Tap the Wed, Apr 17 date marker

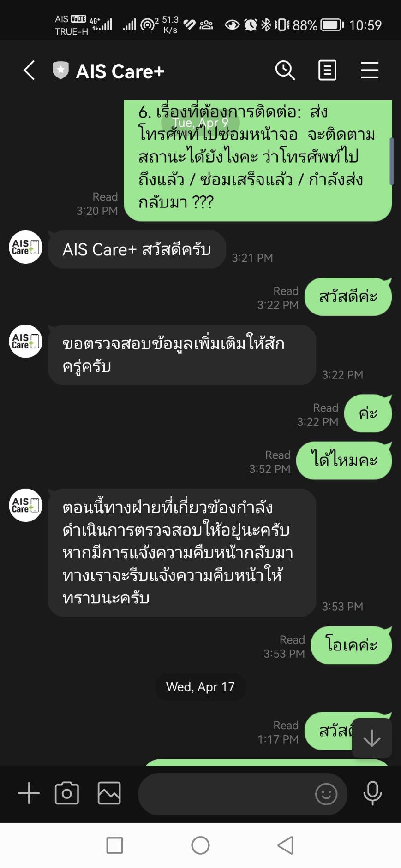(200, 687)
